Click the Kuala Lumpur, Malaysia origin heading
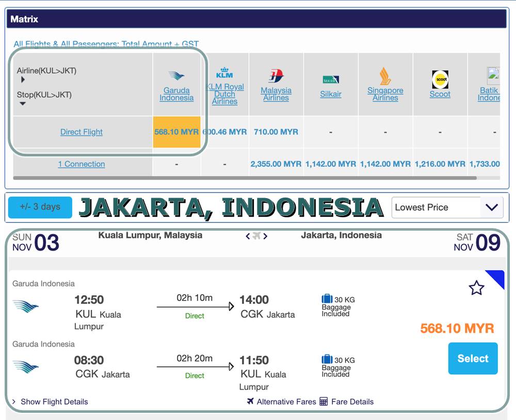 (x=150, y=235)
